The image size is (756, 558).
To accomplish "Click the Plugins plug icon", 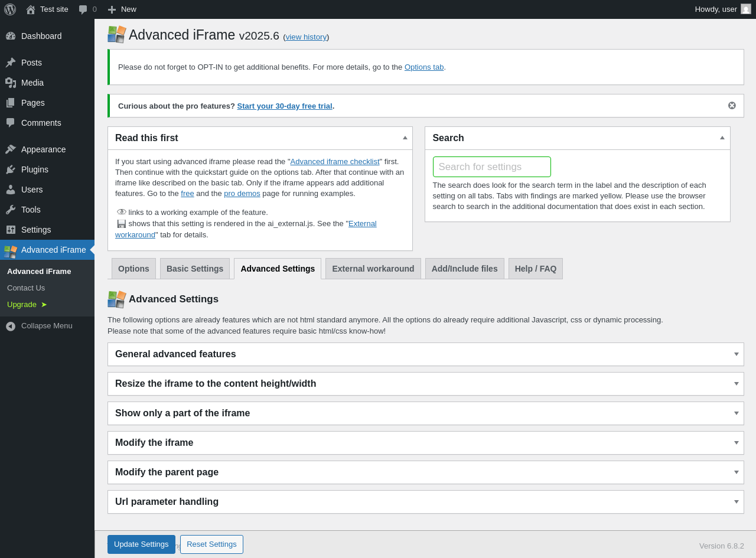I will (11, 169).
